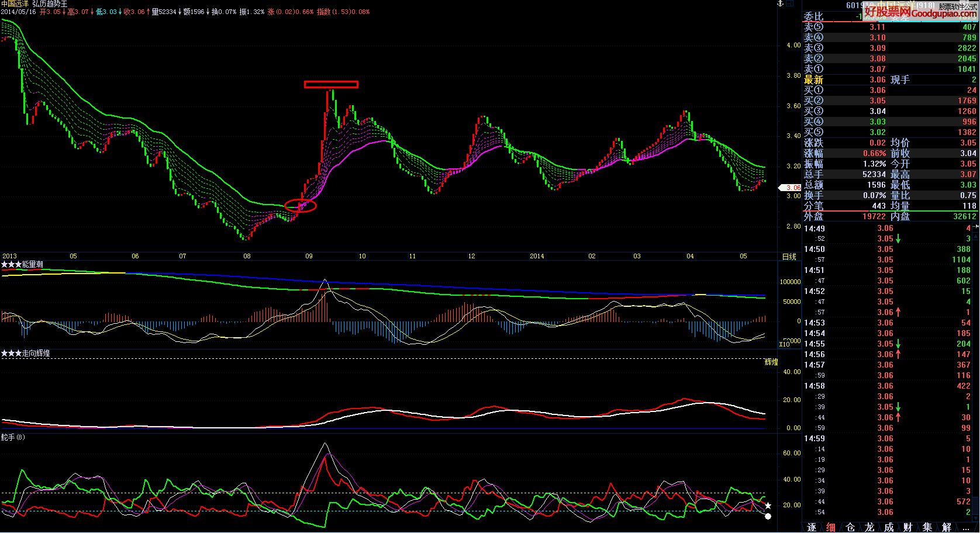Image resolution: width=980 pixels, height=533 pixels.
Task: Click the 换手 0.07% value
Action: click(874, 195)
